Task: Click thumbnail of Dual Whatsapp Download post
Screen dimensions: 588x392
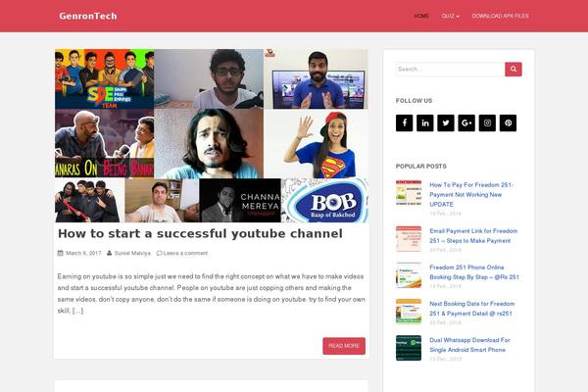Action: [x=409, y=348]
